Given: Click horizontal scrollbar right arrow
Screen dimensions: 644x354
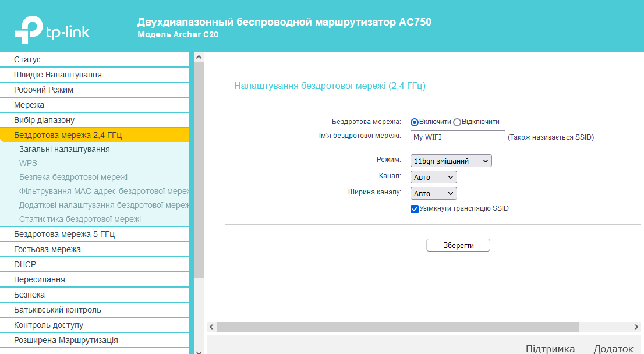Looking at the screenshot, I should [636, 327].
